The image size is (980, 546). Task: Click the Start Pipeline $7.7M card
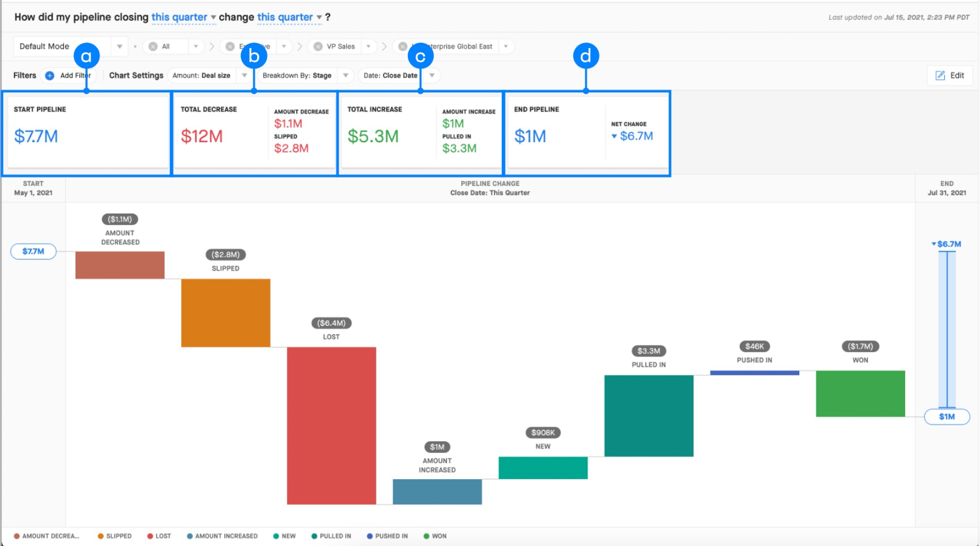click(x=88, y=132)
